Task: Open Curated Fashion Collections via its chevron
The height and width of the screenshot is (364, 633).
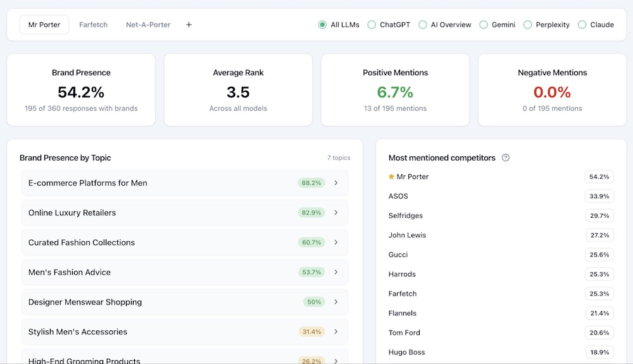Action: (336, 242)
